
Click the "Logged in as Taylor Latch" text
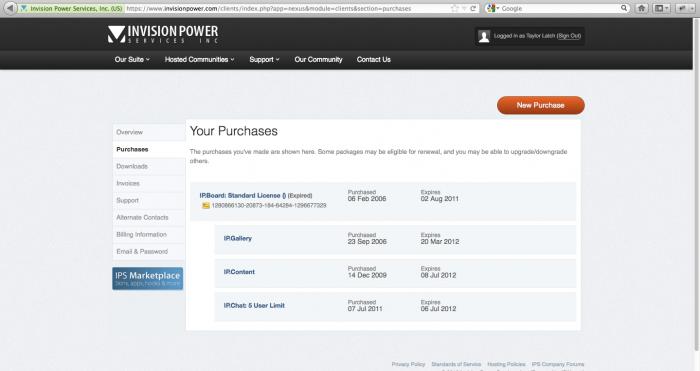click(x=525, y=36)
